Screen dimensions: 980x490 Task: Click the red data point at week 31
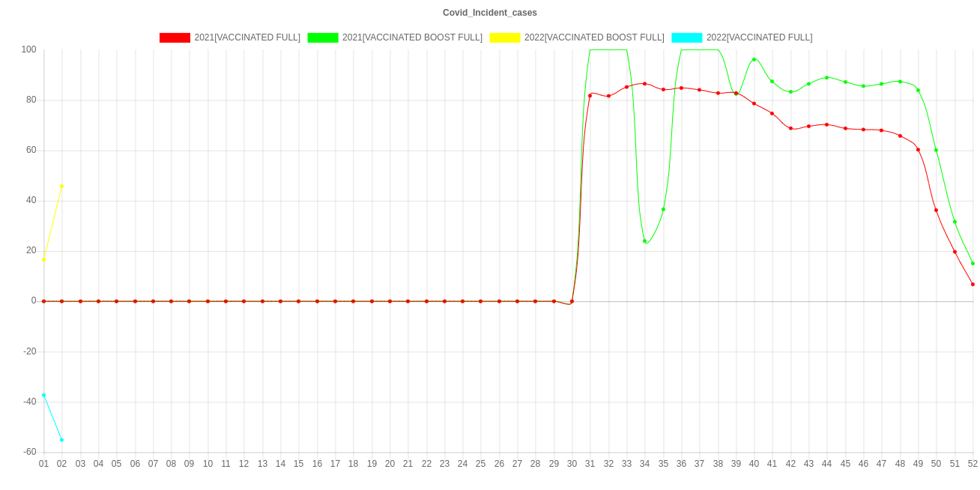(x=590, y=95)
